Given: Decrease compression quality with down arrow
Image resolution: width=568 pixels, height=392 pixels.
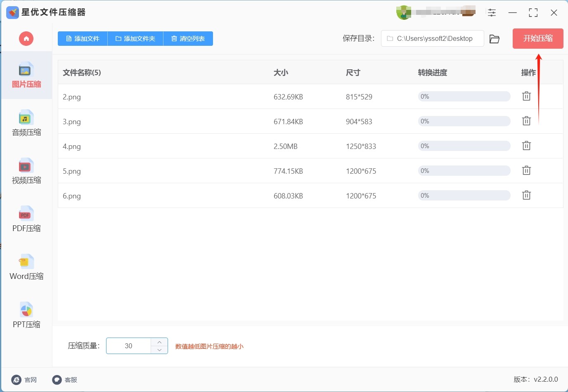Looking at the screenshot, I should 159,350.
